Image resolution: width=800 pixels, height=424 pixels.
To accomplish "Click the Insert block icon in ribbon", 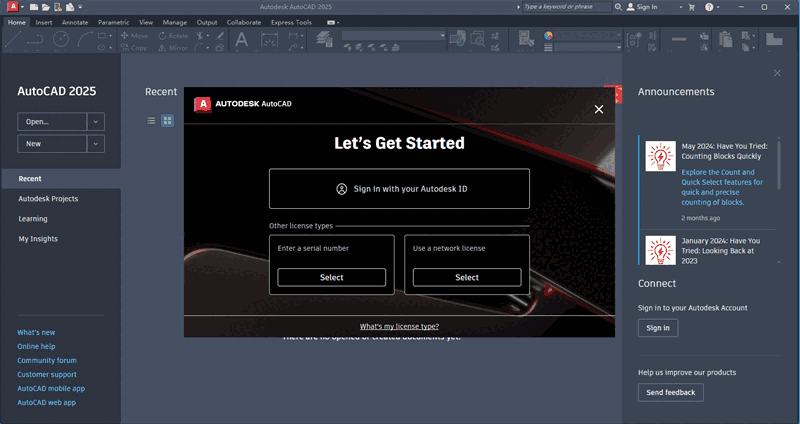I will [x=457, y=39].
